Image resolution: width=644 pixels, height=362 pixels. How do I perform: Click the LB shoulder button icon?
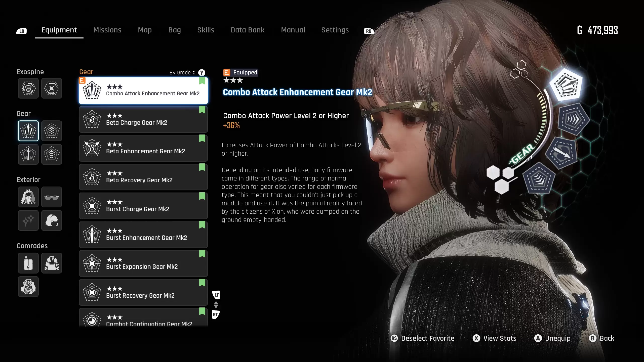coord(21,31)
